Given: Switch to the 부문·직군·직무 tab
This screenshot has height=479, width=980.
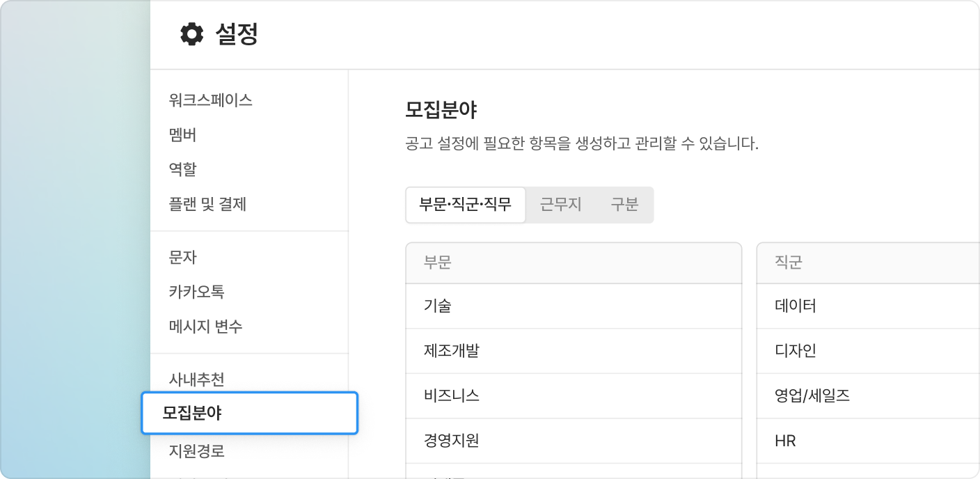Looking at the screenshot, I should coord(465,205).
